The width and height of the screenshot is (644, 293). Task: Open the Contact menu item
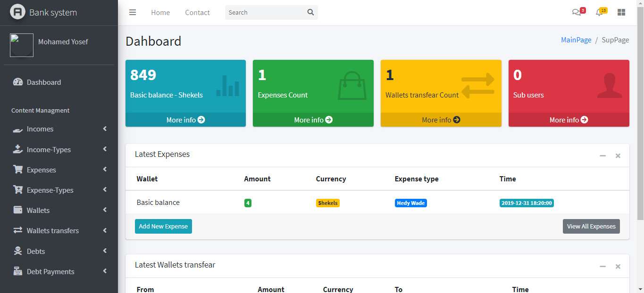(x=197, y=12)
